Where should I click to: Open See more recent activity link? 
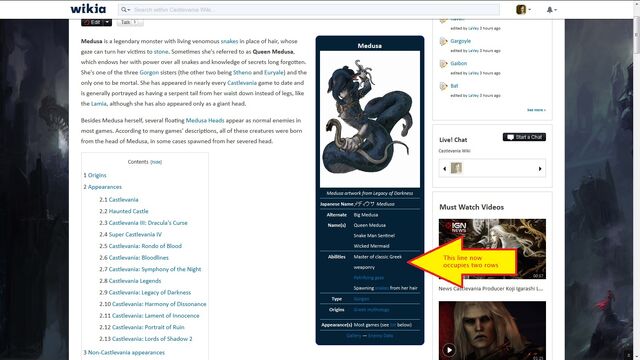pyautogui.click(x=536, y=110)
